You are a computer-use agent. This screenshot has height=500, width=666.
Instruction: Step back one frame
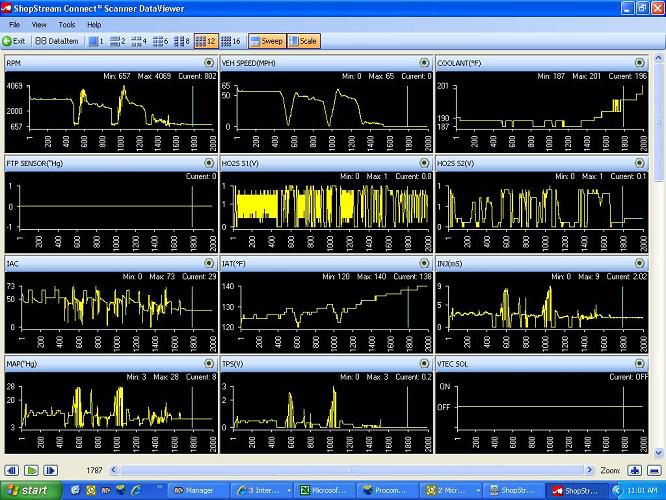[x=11, y=470]
